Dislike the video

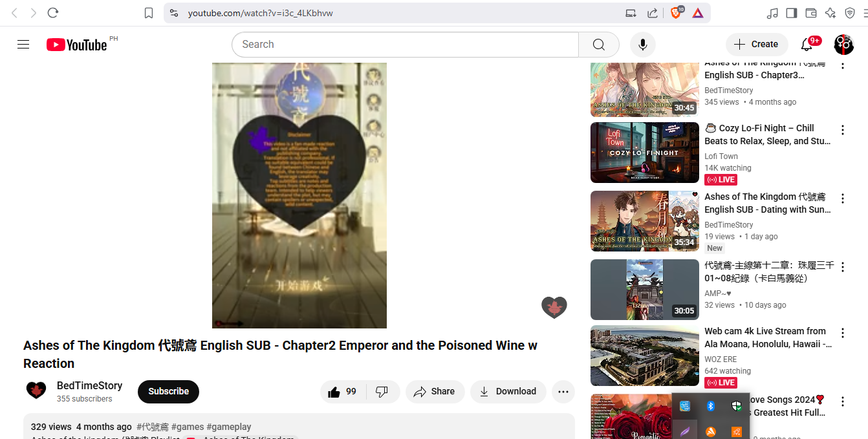click(x=382, y=391)
